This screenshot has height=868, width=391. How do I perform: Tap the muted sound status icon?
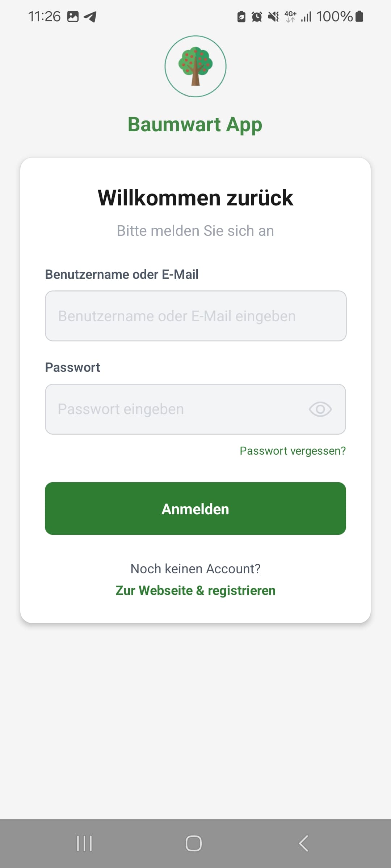273,17
